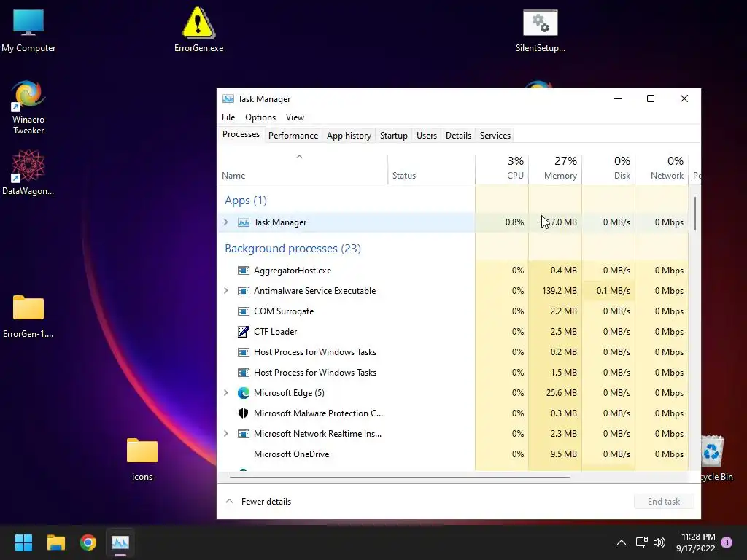Switch to the Startup tab
This screenshot has width=747, height=560.
coord(393,136)
